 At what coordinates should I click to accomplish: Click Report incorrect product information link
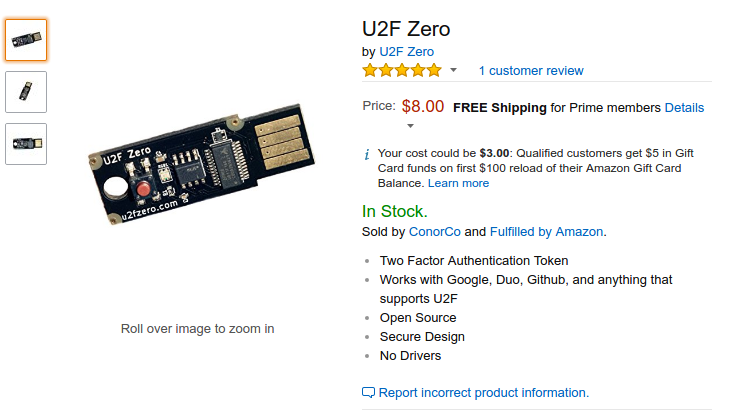[x=484, y=392]
